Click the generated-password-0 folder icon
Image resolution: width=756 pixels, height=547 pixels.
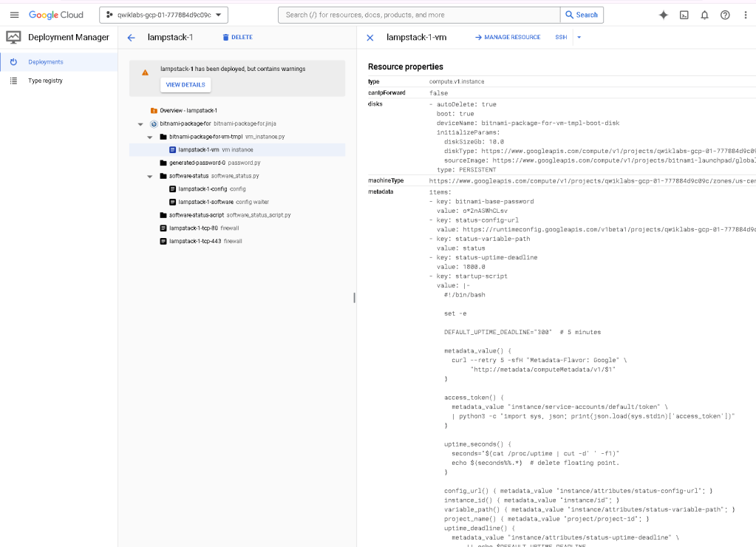163,163
